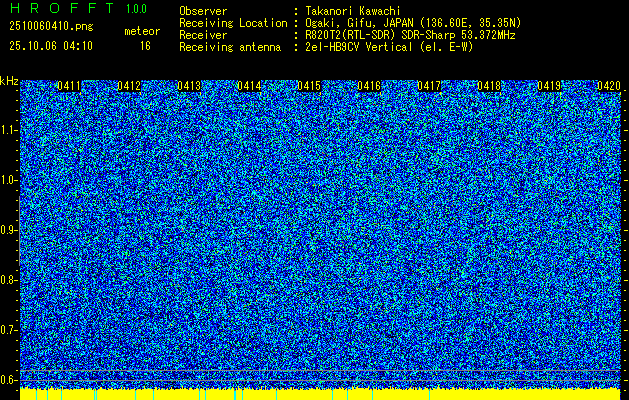Select the 0417 time label
The height and width of the screenshot is (400, 629).
click(x=429, y=86)
